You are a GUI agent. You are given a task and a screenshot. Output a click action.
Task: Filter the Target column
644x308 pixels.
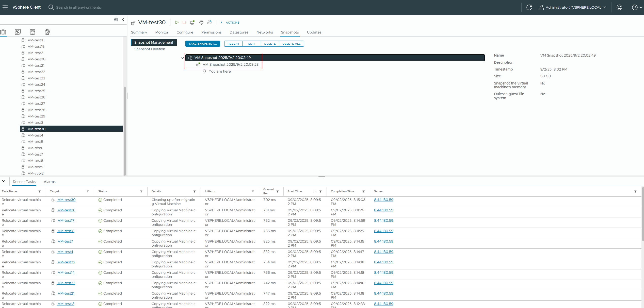[88, 192]
